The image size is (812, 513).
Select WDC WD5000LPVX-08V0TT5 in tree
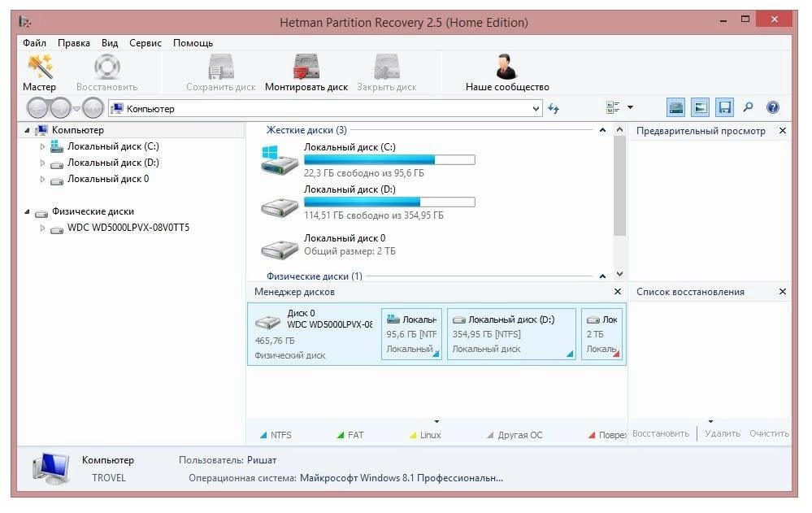[128, 228]
